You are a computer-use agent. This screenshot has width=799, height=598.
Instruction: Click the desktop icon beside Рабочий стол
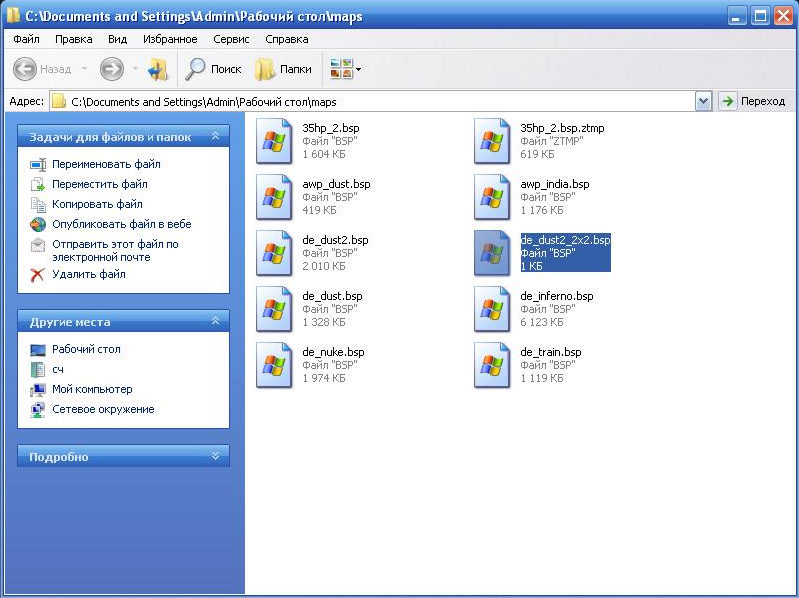(x=38, y=349)
